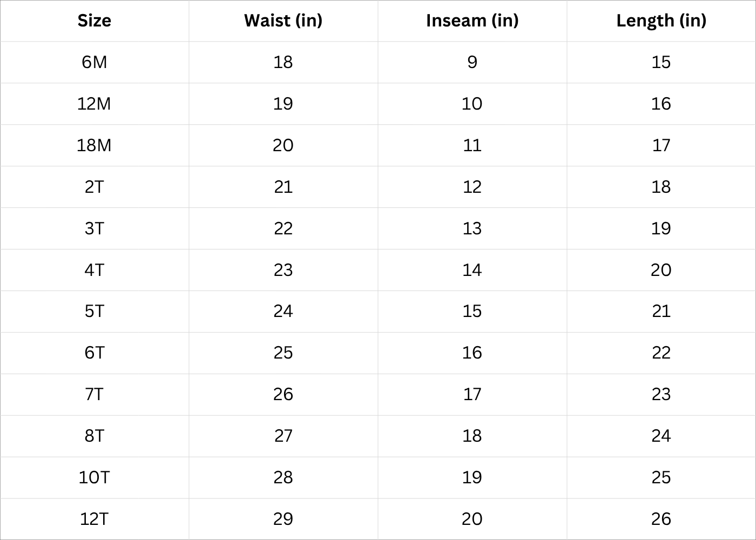Select the 12M size cell
Screen dimensions: 756x540
(94, 104)
